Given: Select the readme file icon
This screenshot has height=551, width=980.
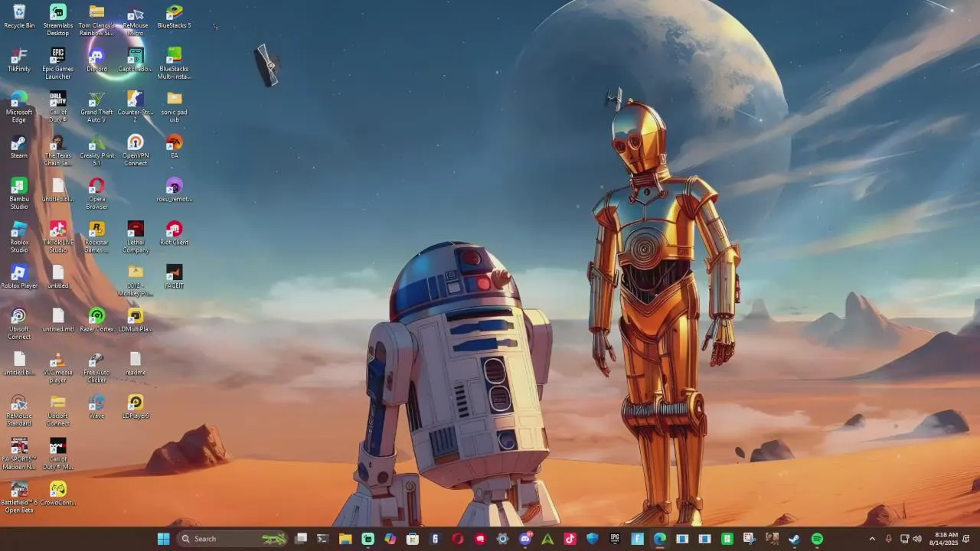Looking at the screenshot, I should (x=136, y=364).
